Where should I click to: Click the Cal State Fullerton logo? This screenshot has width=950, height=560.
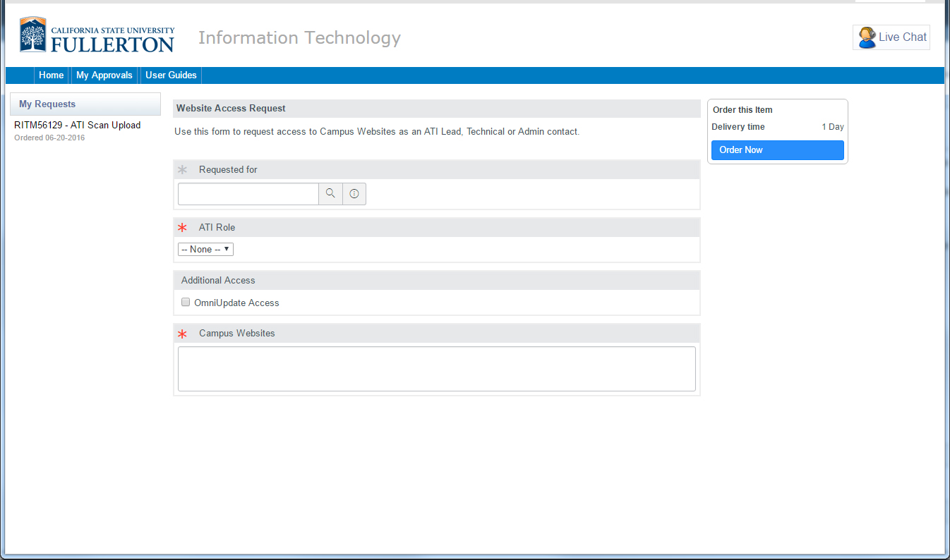point(97,36)
